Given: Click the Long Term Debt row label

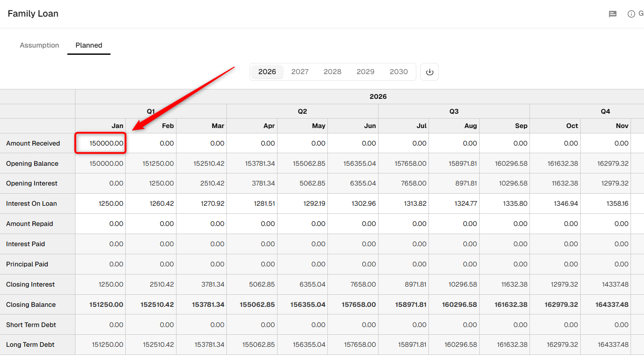Looking at the screenshot, I should pos(30,345).
